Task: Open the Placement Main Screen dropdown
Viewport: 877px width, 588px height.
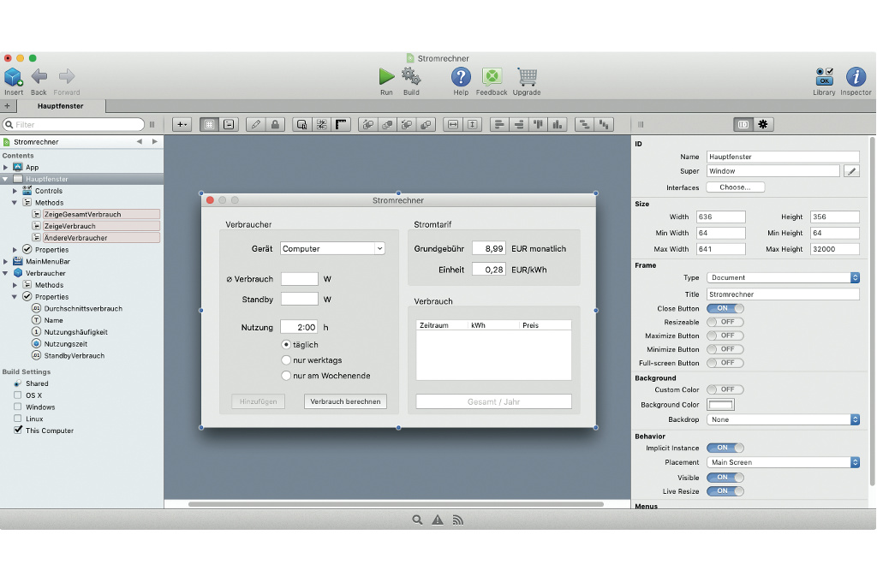Action: (x=783, y=462)
